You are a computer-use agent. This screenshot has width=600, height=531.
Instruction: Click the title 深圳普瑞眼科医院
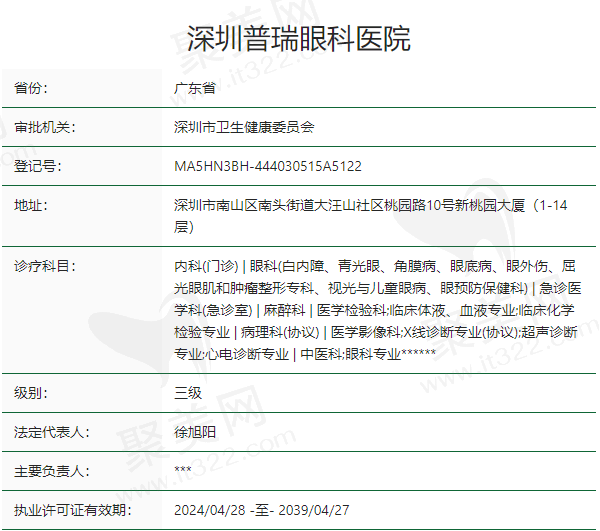[x=298, y=39]
